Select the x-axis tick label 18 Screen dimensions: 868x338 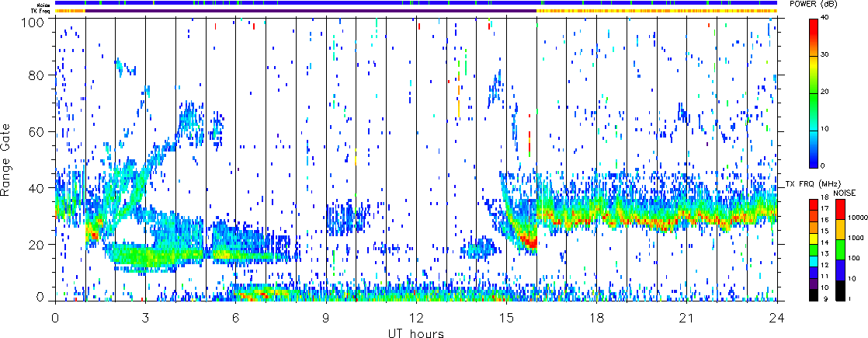pos(597,318)
